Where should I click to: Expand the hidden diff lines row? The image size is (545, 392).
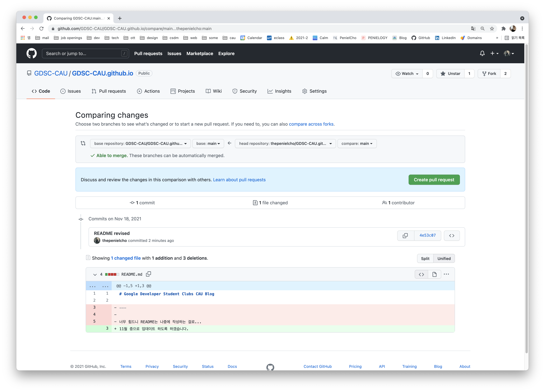click(99, 286)
